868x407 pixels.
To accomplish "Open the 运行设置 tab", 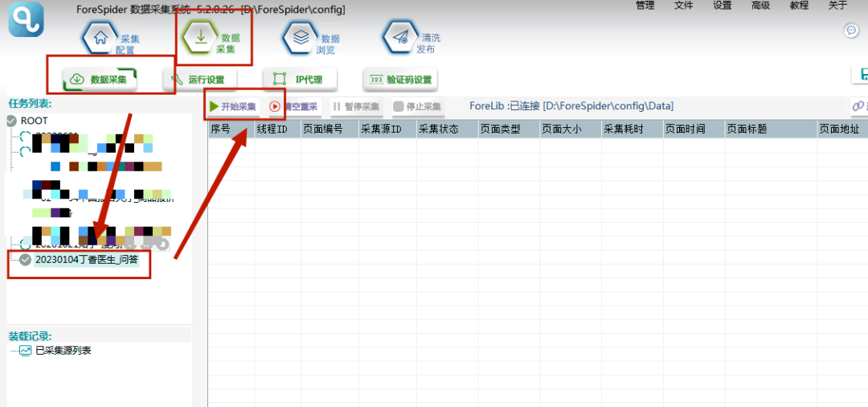I will pyautogui.click(x=199, y=80).
